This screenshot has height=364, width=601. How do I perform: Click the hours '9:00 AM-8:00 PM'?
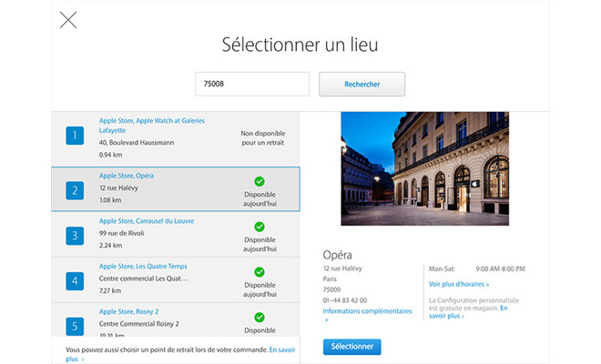(x=500, y=269)
